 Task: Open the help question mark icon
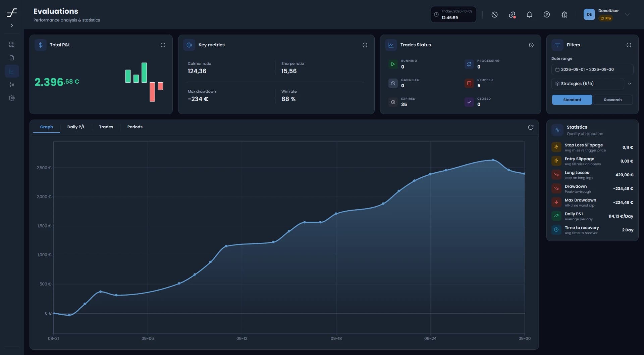click(x=547, y=14)
